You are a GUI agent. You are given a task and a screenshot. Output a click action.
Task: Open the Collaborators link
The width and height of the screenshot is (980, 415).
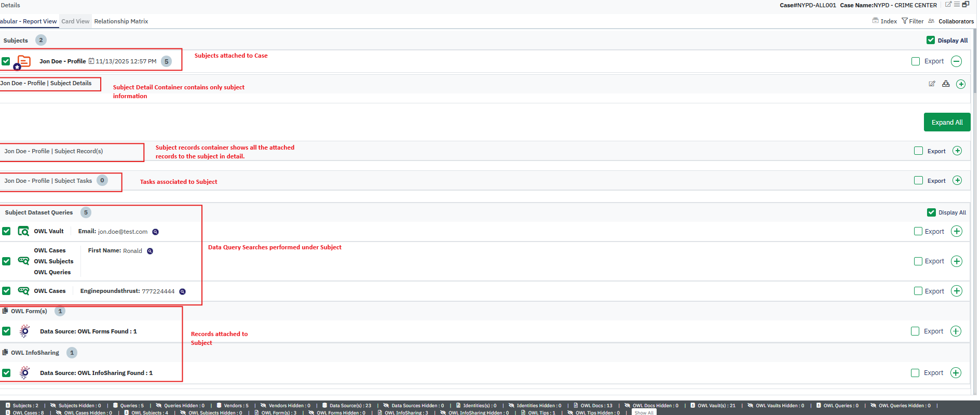956,21
